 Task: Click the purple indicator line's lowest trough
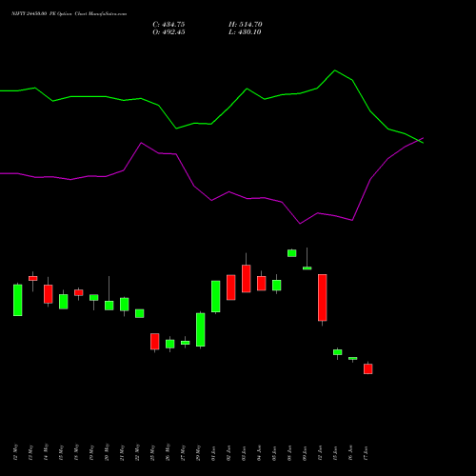[x=300, y=224]
